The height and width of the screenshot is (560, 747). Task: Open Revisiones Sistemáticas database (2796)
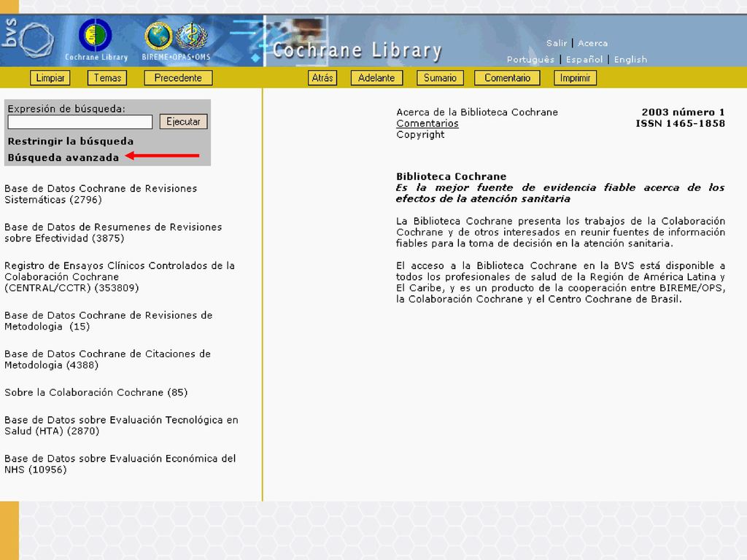pyautogui.click(x=101, y=194)
